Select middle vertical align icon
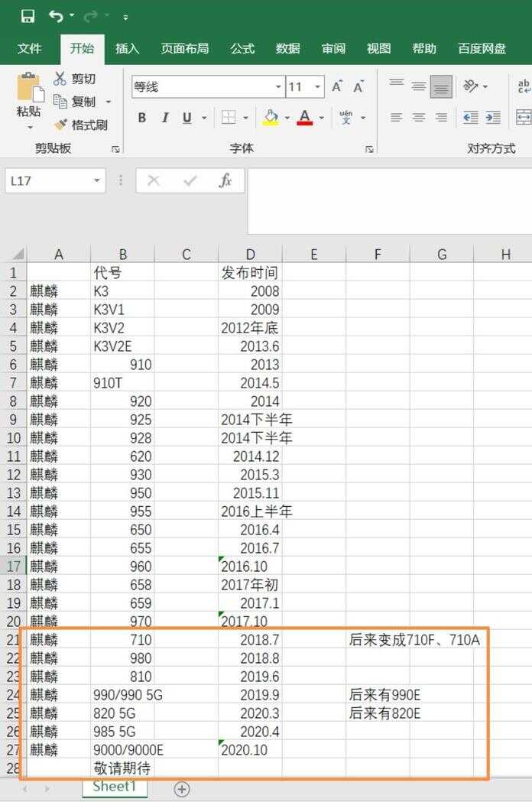This screenshot has height=802, width=532. (x=419, y=86)
